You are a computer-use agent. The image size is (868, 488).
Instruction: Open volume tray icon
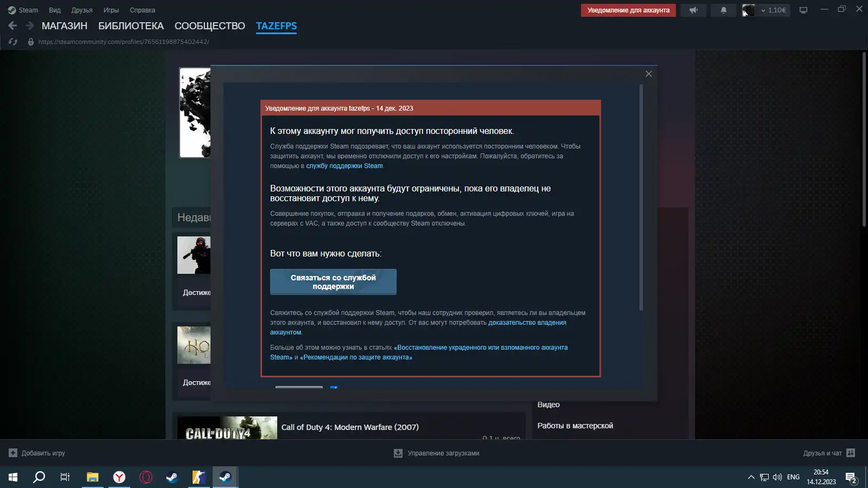click(777, 477)
